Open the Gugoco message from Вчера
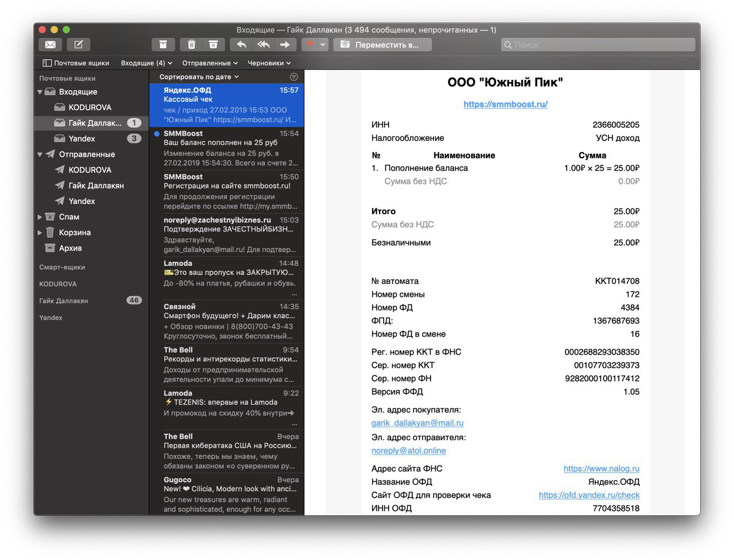Screen dimensions: 734x560 (x=227, y=495)
